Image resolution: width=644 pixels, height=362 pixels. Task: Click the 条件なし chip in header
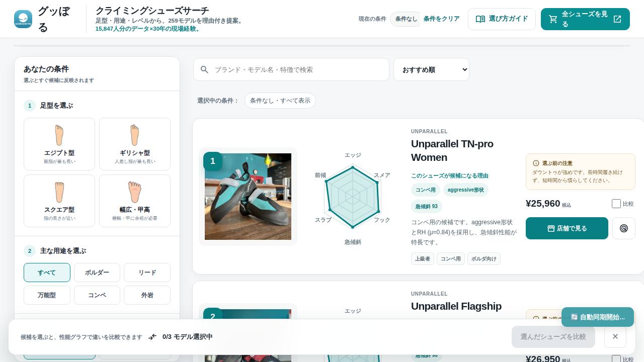click(406, 19)
